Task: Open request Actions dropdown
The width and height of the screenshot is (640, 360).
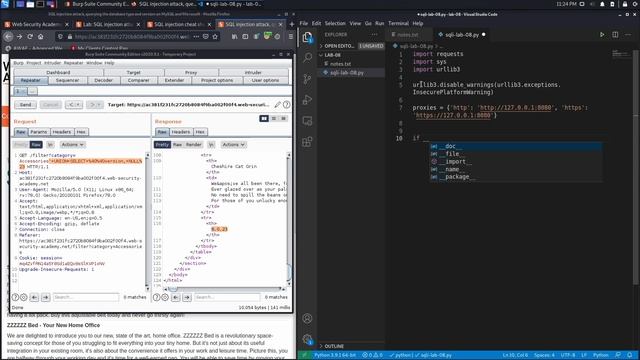Action: click(72, 144)
